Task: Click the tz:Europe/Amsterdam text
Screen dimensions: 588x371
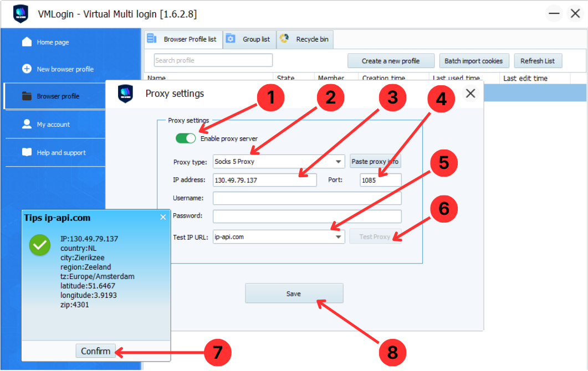Action: click(98, 276)
